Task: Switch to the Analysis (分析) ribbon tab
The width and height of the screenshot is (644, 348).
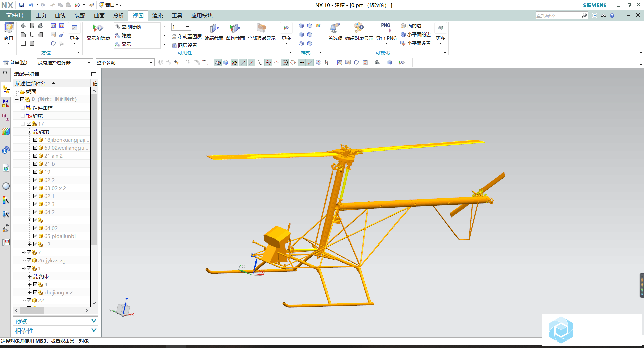Action: [x=119, y=15]
